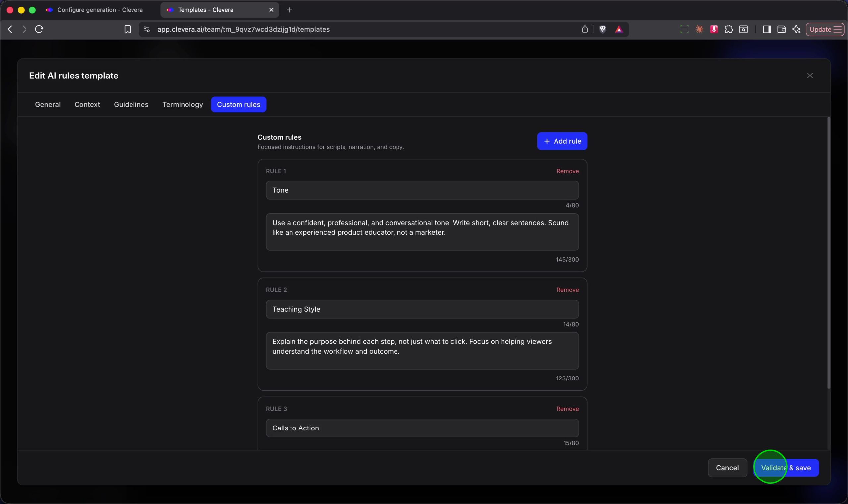Image resolution: width=848 pixels, height=504 pixels.
Task: Open a new browser tab
Action: click(290, 10)
